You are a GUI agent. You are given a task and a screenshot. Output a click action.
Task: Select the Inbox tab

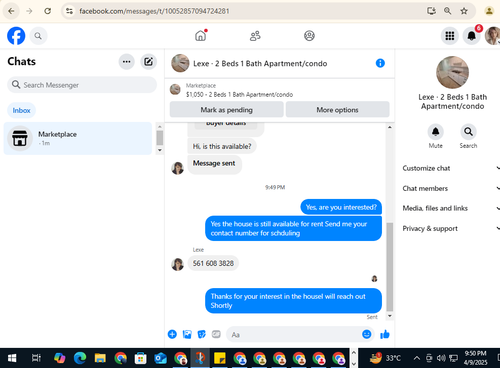(21, 110)
